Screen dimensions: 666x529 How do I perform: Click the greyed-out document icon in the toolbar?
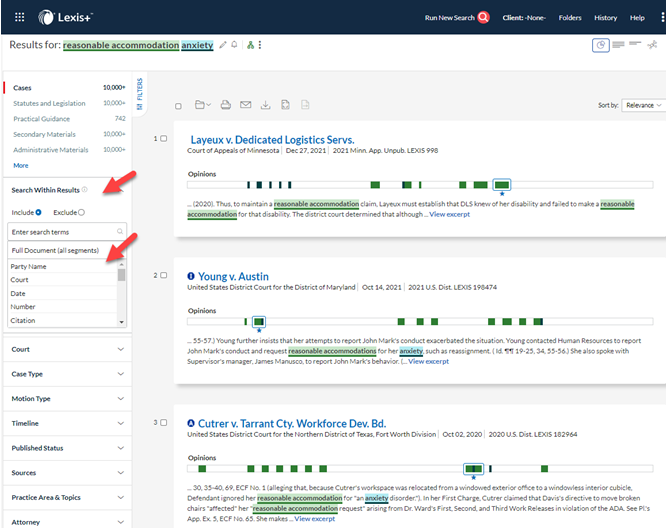[x=305, y=105]
